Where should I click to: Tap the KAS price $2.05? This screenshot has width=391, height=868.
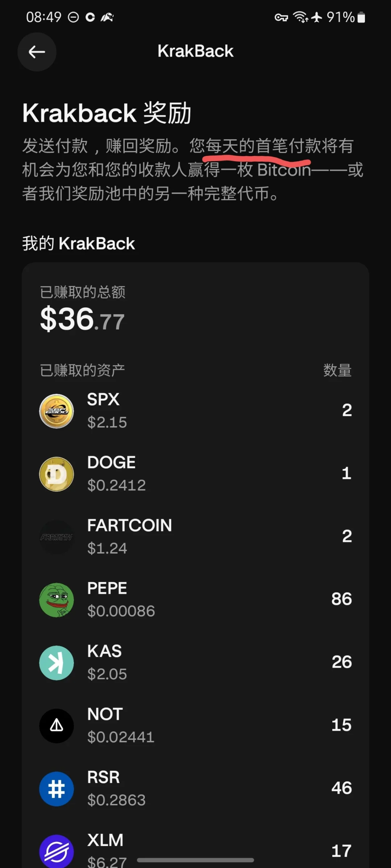(107, 674)
